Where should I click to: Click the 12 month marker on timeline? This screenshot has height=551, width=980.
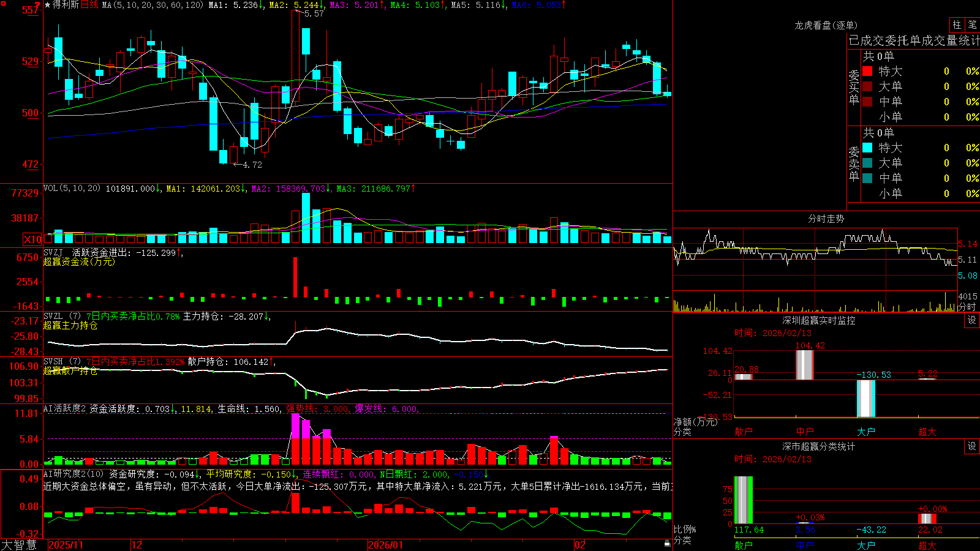tap(137, 545)
